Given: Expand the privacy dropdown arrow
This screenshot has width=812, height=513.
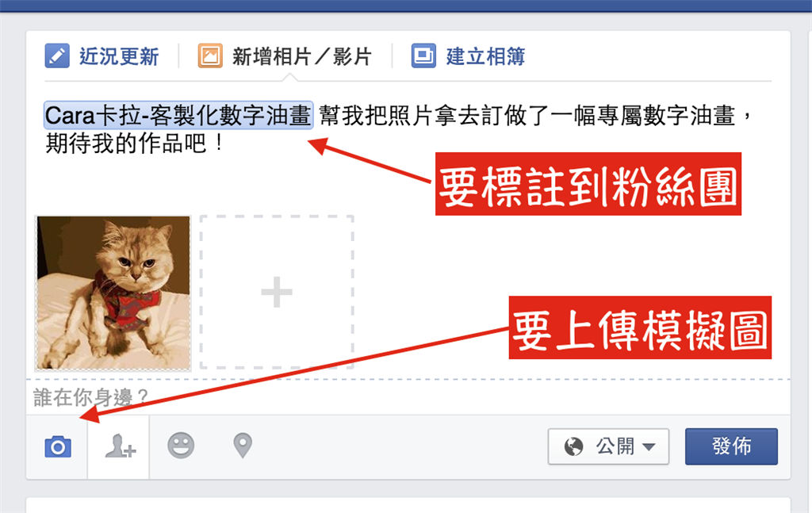Looking at the screenshot, I should (649, 446).
